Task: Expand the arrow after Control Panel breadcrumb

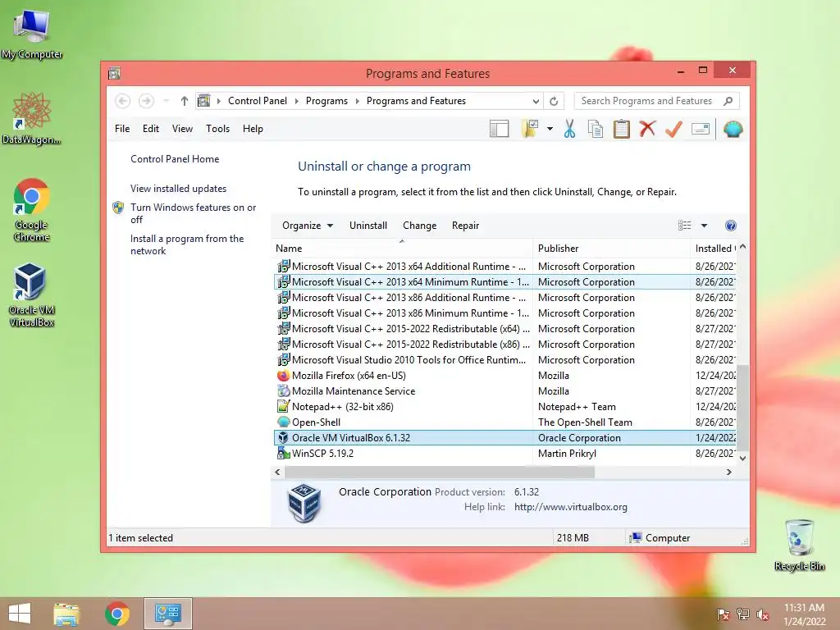Action: (x=296, y=101)
